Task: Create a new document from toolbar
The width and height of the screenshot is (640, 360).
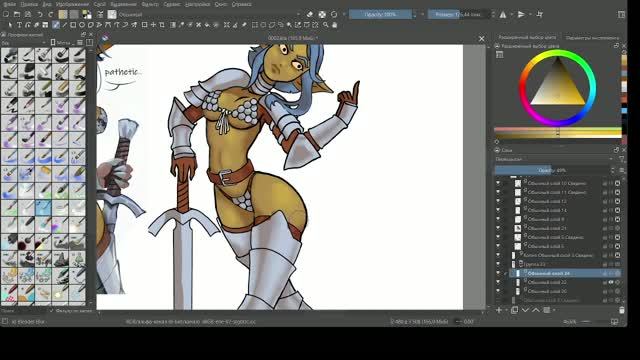Action: point(6,14)
